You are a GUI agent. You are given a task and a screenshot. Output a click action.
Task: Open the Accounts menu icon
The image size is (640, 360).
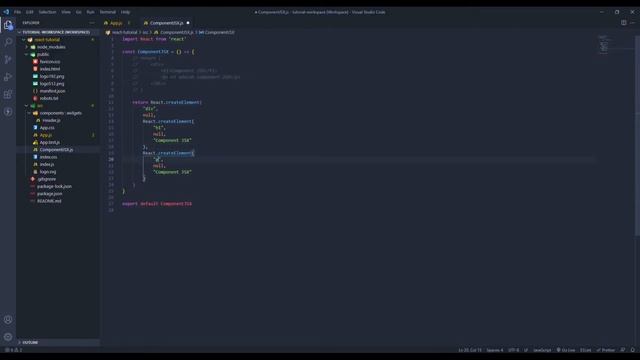pos(8,320)
